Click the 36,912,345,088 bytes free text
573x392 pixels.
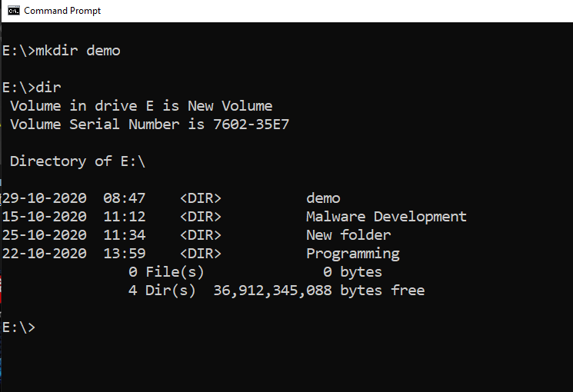(x=318, y=291)
